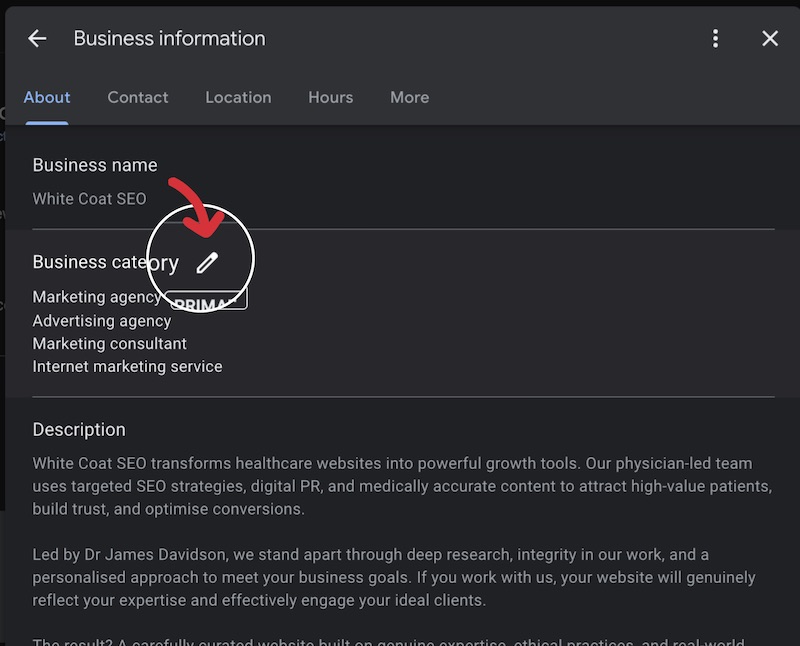Open the More tab
Image resolution: width=800 pixels, height=646 pixels.
click(410, 97)
